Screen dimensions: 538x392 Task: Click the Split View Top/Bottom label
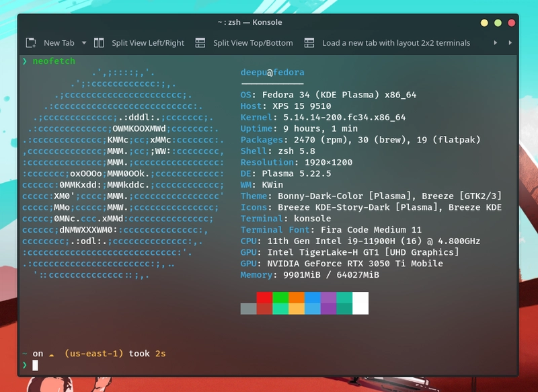click(x=253, y=43)
